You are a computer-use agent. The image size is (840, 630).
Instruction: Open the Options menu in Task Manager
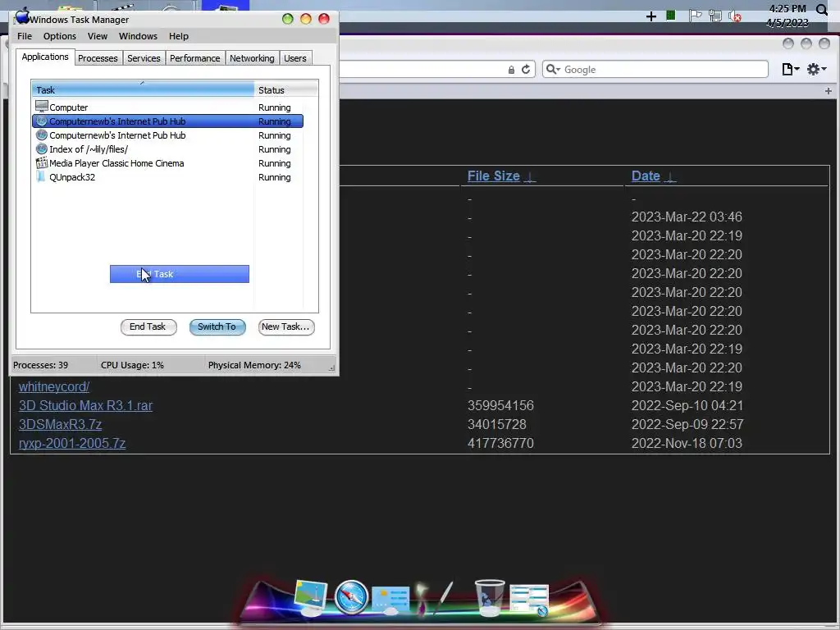pyautogui.click(x=59, y=36)
